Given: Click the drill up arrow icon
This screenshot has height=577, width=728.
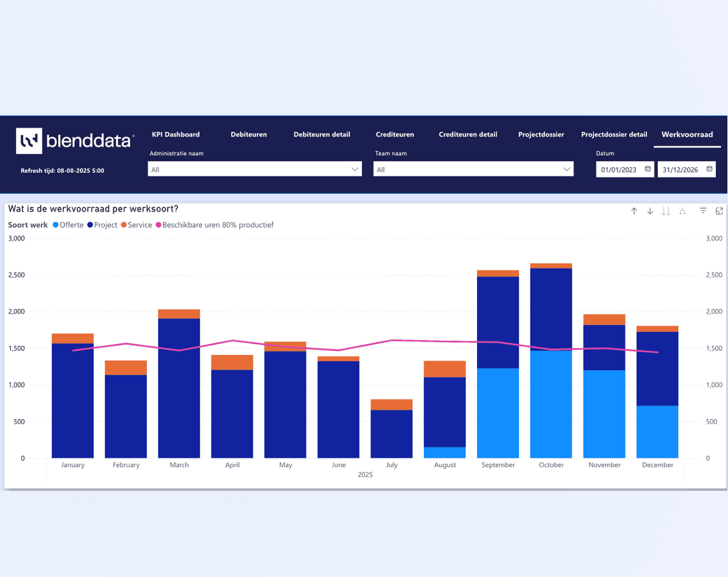Looking at the screenshot, I should 634,211.
